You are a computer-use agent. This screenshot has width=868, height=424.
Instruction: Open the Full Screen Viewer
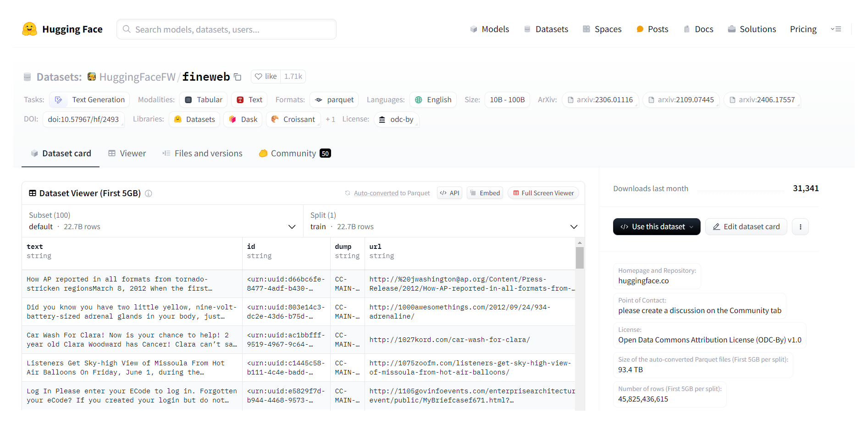(x=543, y=193)
